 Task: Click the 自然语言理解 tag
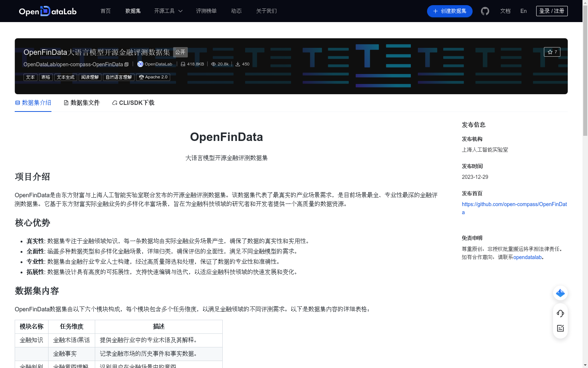(119, 77)
